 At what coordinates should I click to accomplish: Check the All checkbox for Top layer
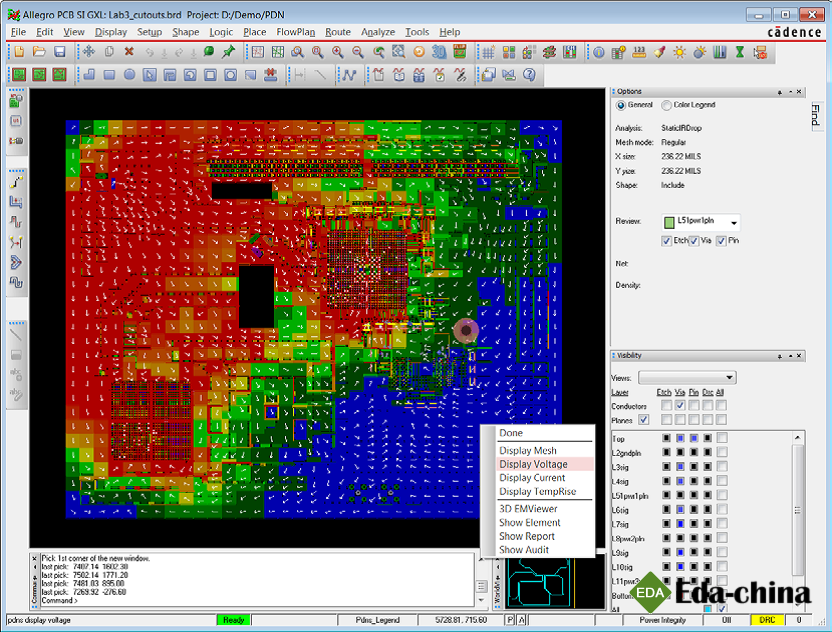722,438
